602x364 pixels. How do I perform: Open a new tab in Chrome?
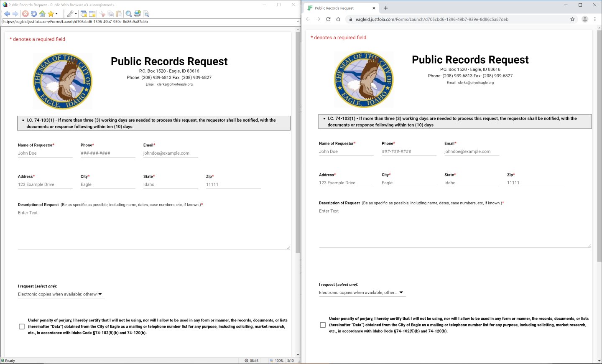(x=386, y=8)
